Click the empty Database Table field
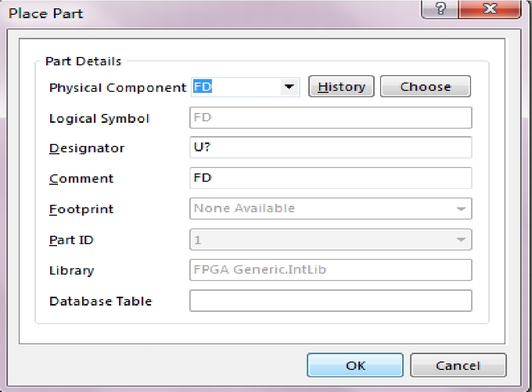Viewport: 532px width, 392px height. pos(330,301)
